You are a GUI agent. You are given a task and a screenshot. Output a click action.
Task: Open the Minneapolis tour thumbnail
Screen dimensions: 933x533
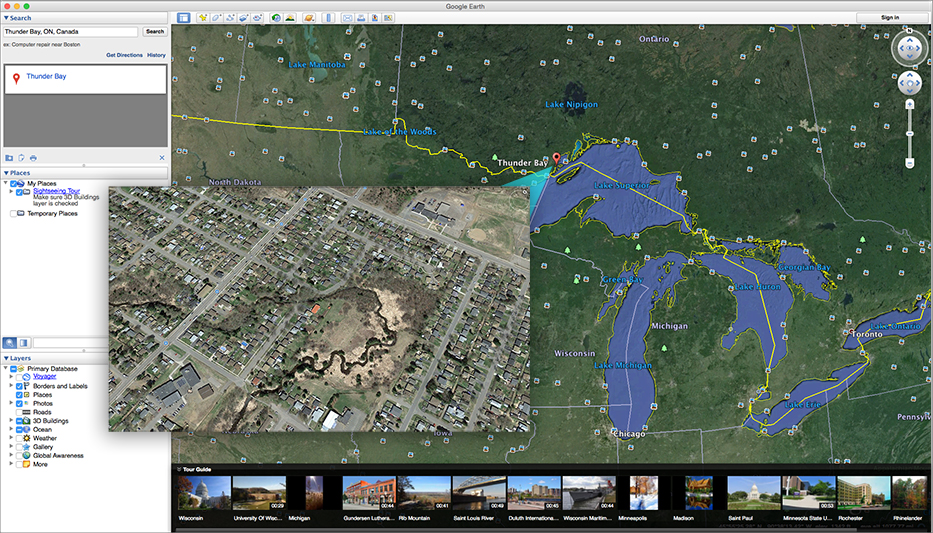tap(644, 493)
